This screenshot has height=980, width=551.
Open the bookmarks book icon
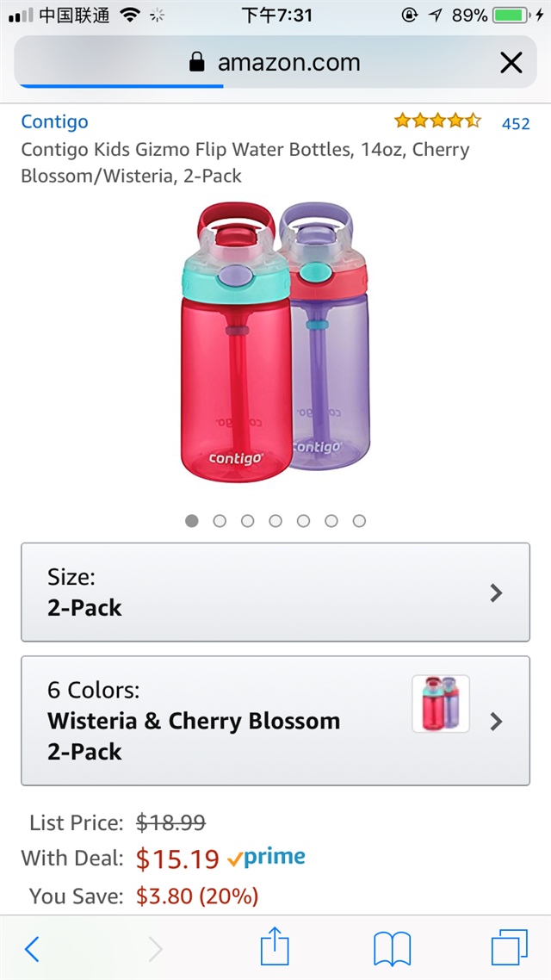point(392,948)
